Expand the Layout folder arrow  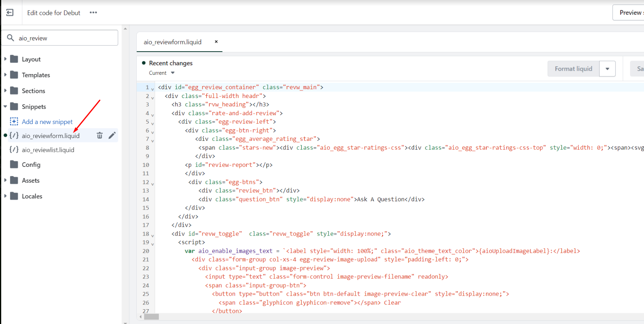tap(5, 59)
